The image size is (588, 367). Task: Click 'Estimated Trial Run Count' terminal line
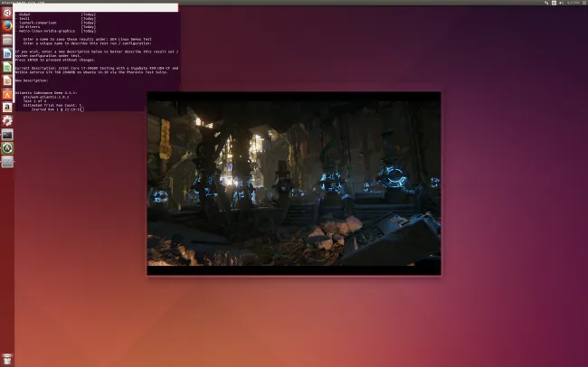click(52, 106)
